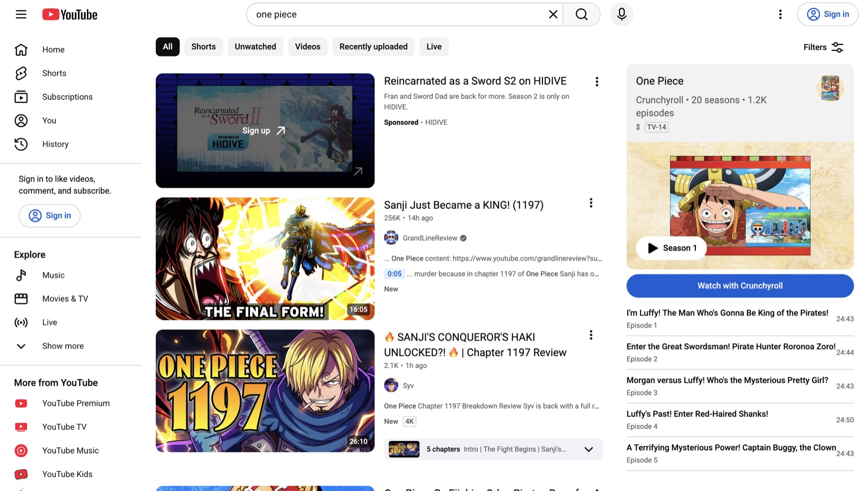Open Syv channel name link
This screenshot has width=868, height=491.
408,386
